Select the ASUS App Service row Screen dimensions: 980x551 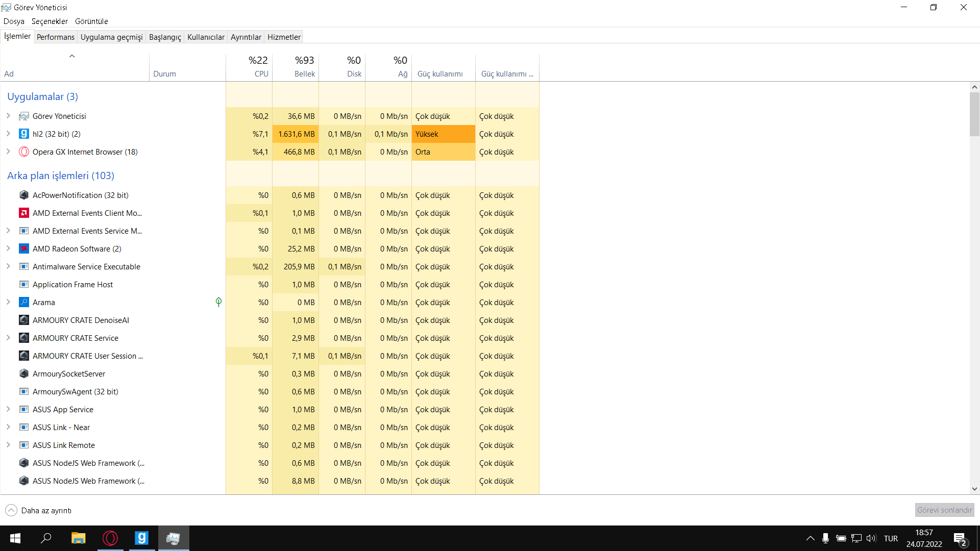tap(63, 409)
